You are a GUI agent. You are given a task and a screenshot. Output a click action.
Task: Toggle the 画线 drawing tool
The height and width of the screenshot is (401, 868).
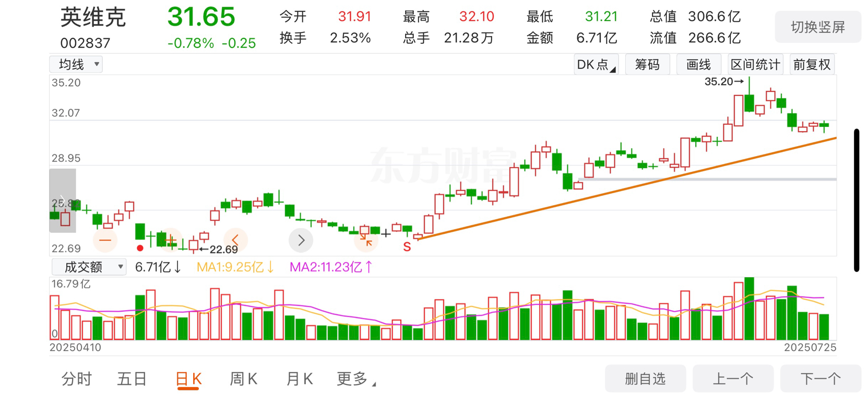coord(698,65)
